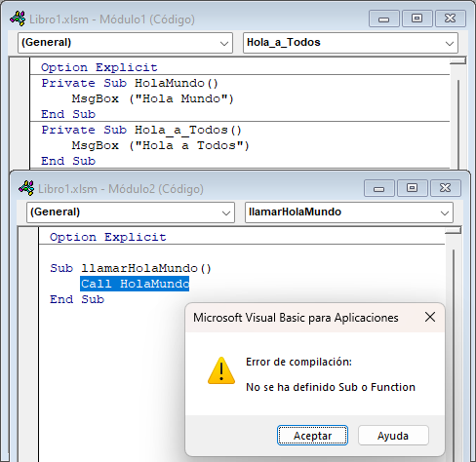Open the (General) object dropdown in Módulo2
Screen dimensions: 476x462
pos(131,212)
